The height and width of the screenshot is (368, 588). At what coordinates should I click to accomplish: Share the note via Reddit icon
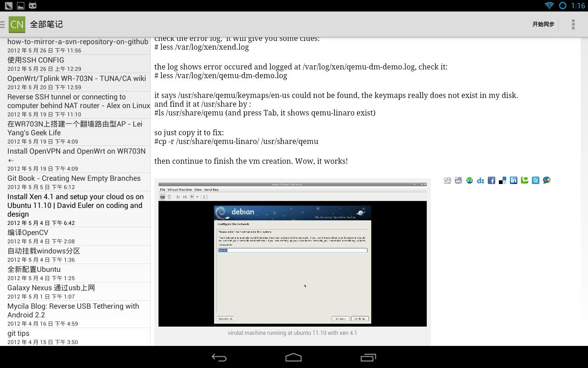point(458,180)
